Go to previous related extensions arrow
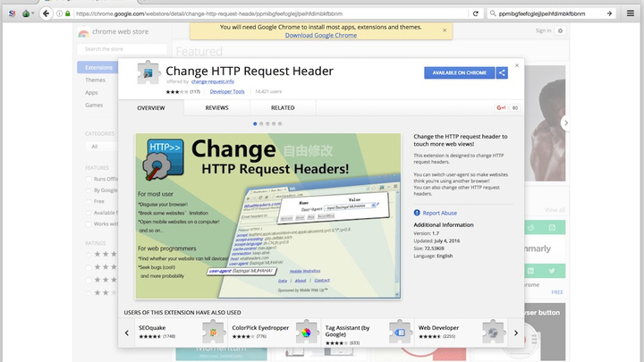This screenshot has width=644, height=362. click(127, 333)
